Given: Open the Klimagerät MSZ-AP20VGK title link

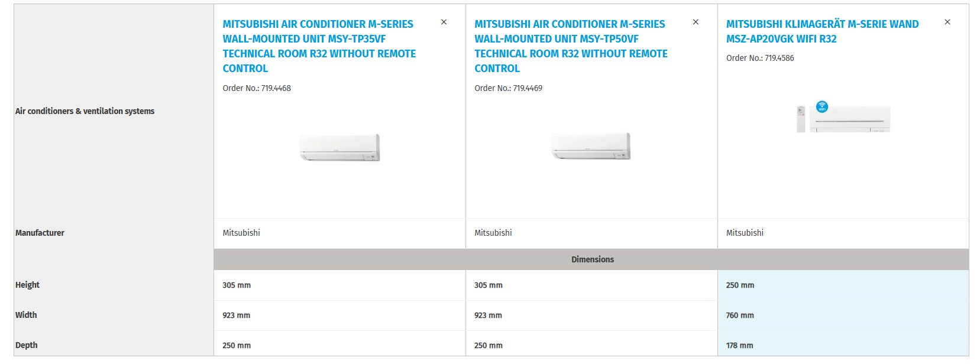Looking at the screenshot, I should [x=822, y=31].
